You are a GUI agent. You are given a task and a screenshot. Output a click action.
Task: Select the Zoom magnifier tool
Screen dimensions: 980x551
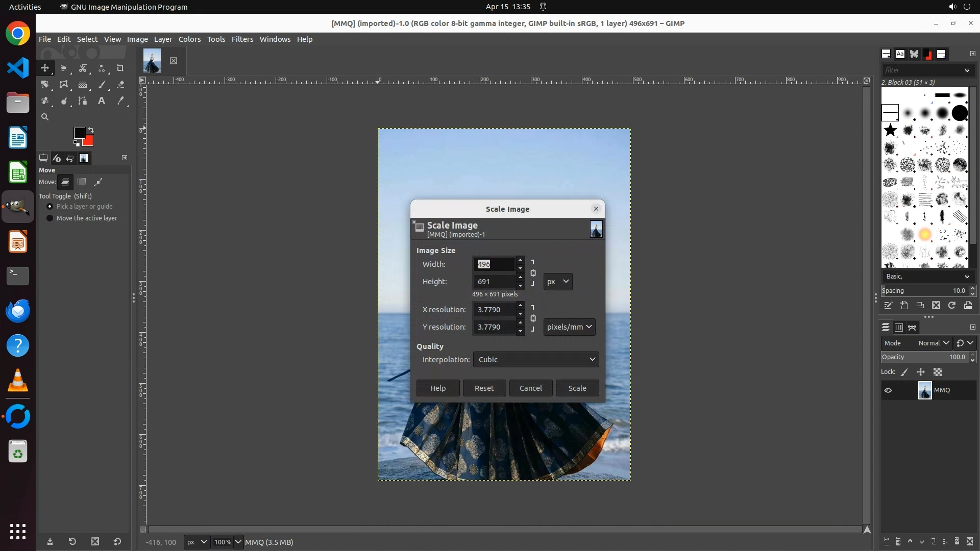(45, 117)
